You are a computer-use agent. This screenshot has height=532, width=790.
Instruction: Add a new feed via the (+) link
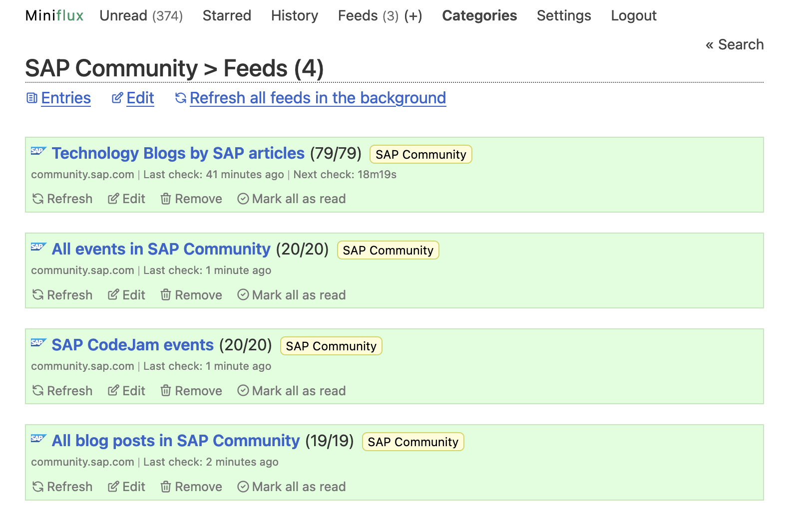coord(413,16)
